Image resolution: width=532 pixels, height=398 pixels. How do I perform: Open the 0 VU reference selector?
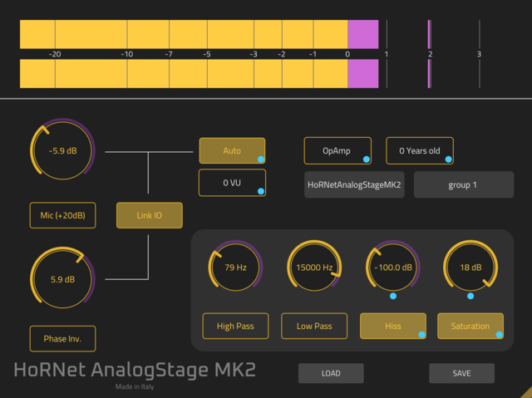(232, 183)
